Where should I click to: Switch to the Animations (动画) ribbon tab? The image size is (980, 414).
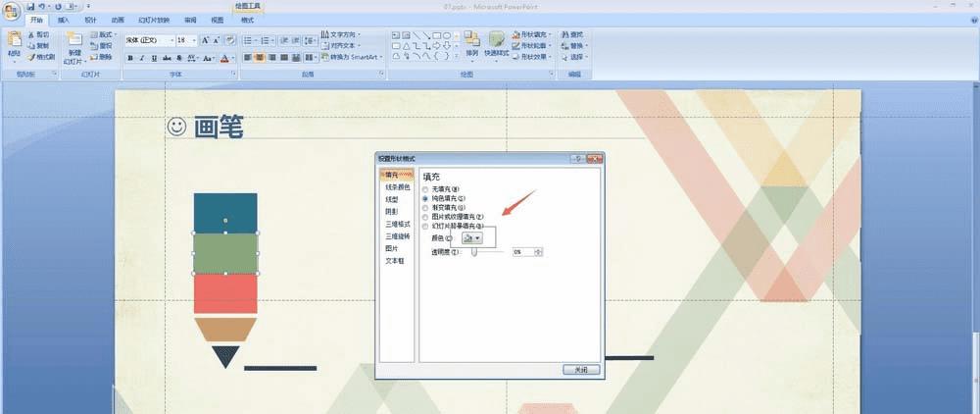(118, 20)
